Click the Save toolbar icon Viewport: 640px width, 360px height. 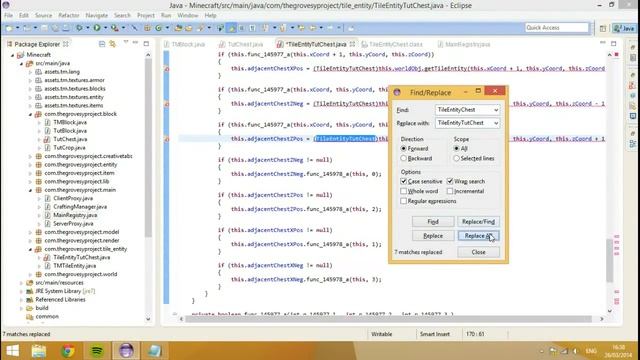pyautogui.click(x=44, y=28)
